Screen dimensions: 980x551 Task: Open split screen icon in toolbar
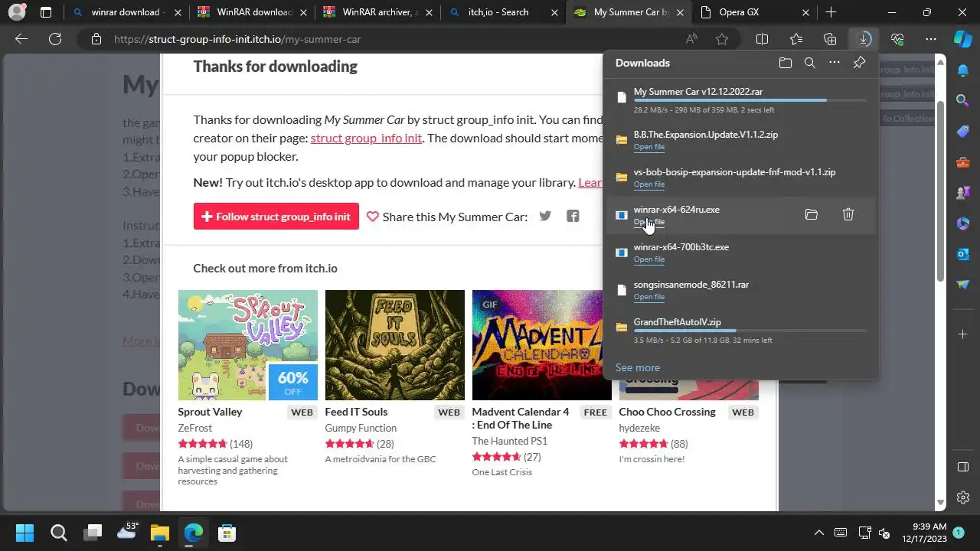point(763,39)
